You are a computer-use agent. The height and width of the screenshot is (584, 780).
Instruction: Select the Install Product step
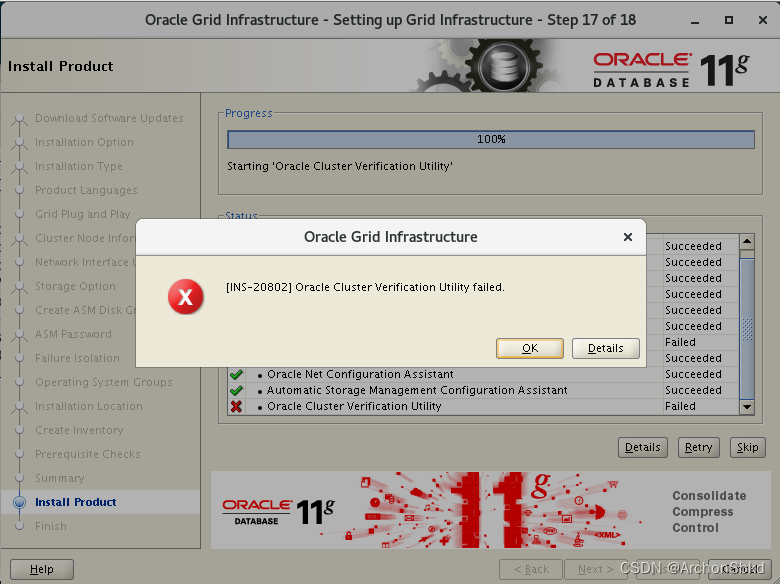[x=76, y=502]
